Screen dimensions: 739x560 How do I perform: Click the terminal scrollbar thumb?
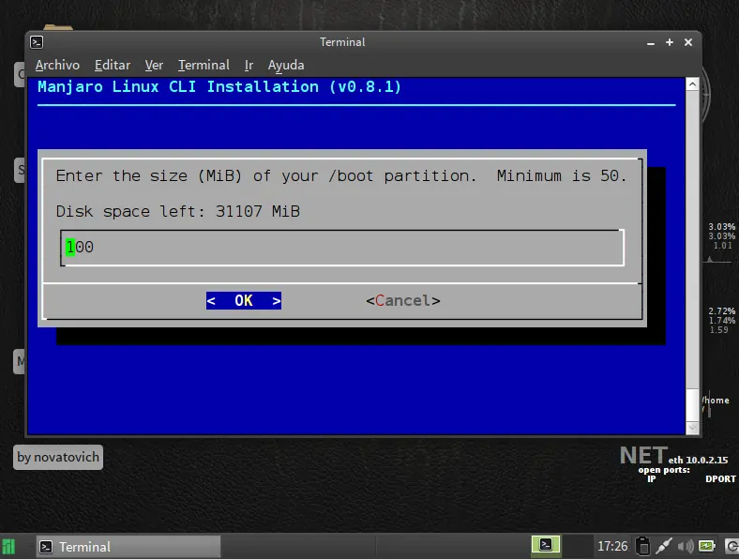692,405
